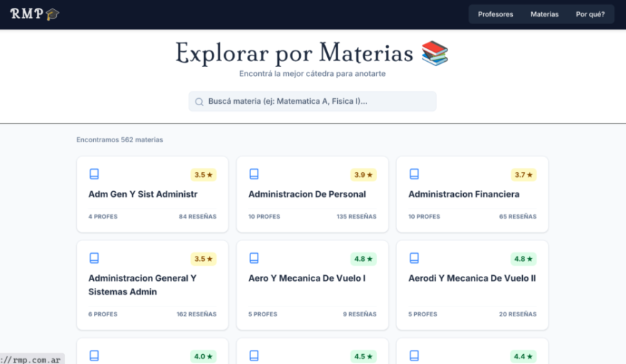Click the RMP logo with graduation cap
Image resolution: width=626 pixels, height=364 pixels.
pyautogui.click(x=34, y=14)
